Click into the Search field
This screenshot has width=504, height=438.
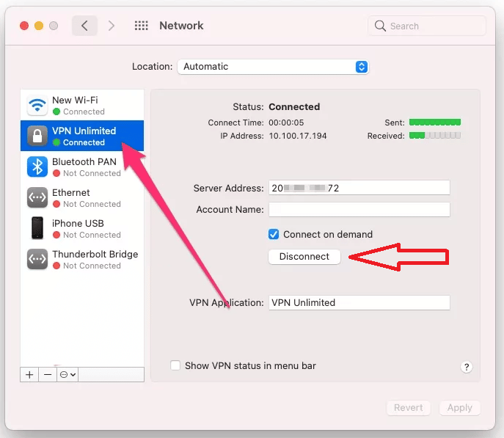(x=427, y=26)
